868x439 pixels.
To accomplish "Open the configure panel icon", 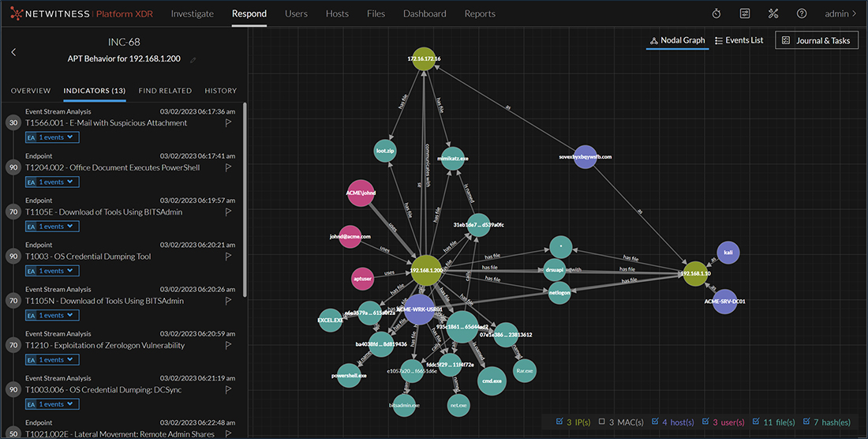I will (745, 14).
